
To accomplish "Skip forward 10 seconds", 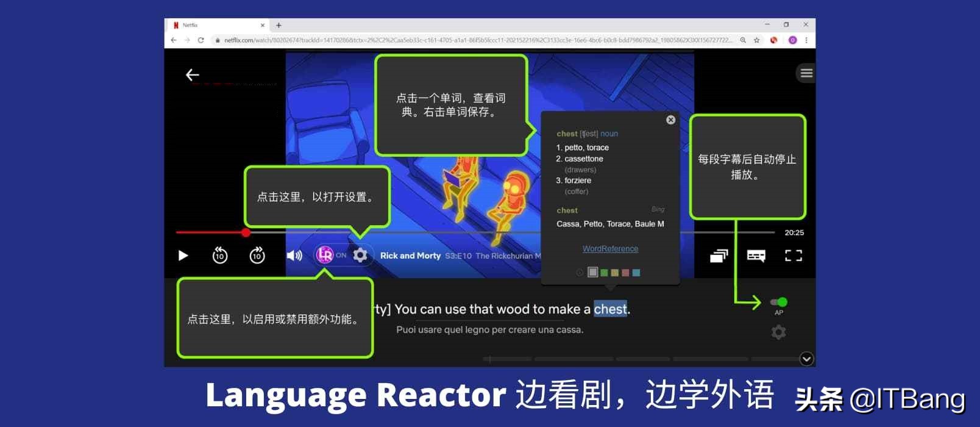I will [257, 255].
